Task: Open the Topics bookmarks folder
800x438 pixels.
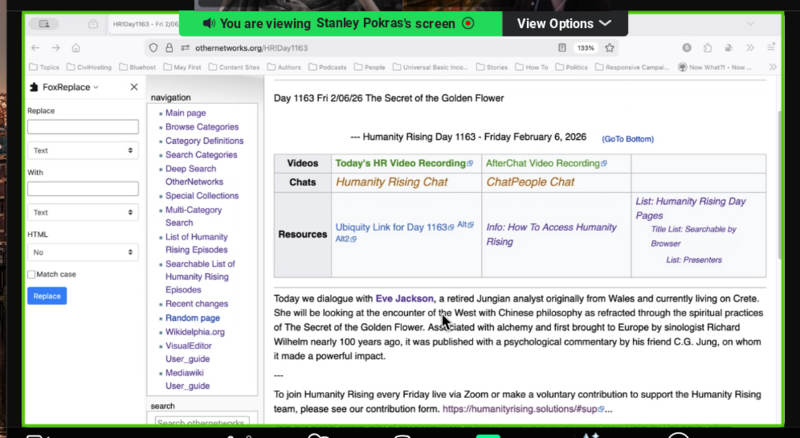Action: coord(44,67)
